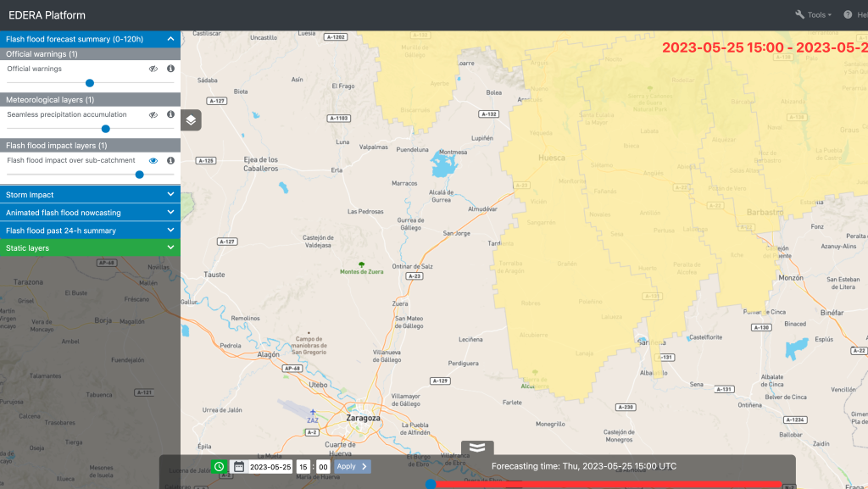
Task: Click the green clock icon
Action: [x=219, y=466]
